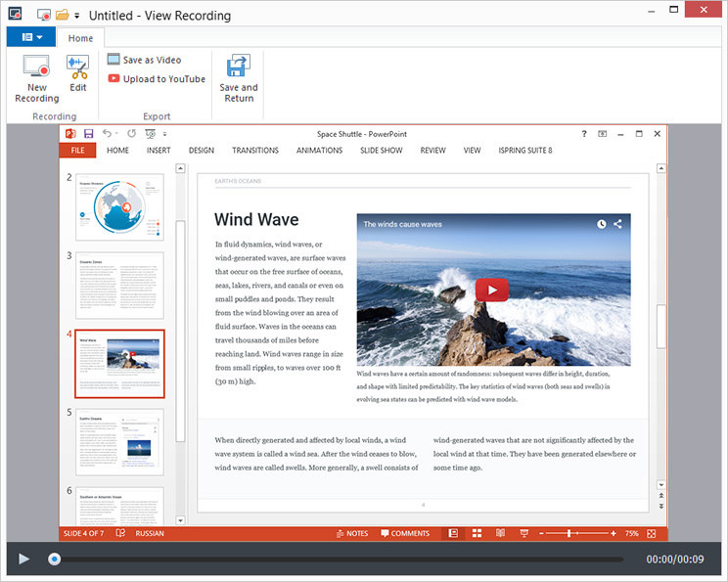The image size is (728, 582).
Task: Expand the quick access toolbar dropdown arrow
Action: [77, 16]
